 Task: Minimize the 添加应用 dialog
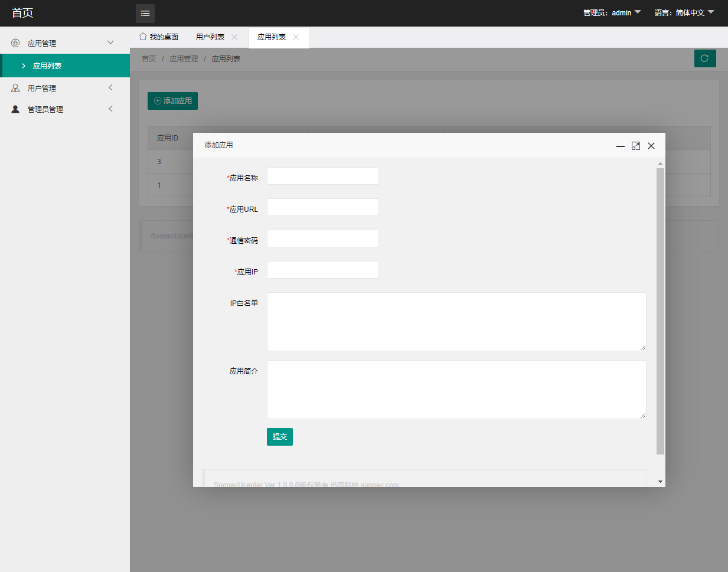pos(620,146)
